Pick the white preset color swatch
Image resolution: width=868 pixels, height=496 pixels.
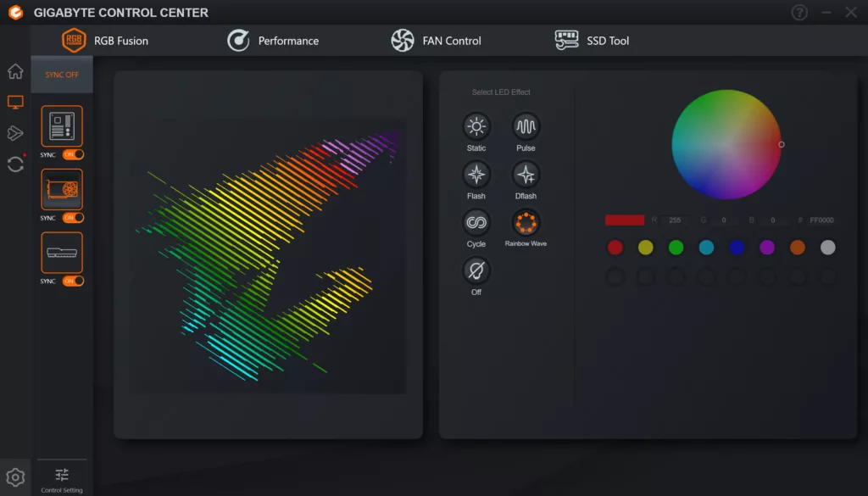click(828, 248)
